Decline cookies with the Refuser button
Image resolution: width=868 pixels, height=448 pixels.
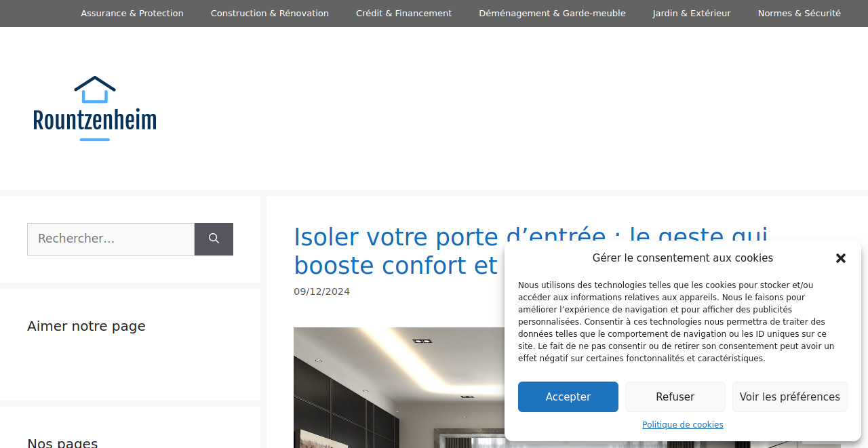675,396
